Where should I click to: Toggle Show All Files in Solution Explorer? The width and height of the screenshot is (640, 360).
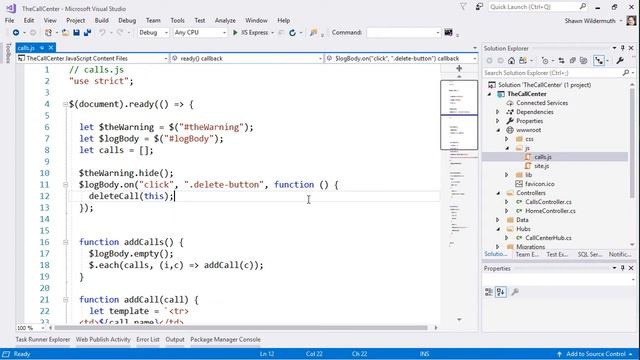coord(584,60)
